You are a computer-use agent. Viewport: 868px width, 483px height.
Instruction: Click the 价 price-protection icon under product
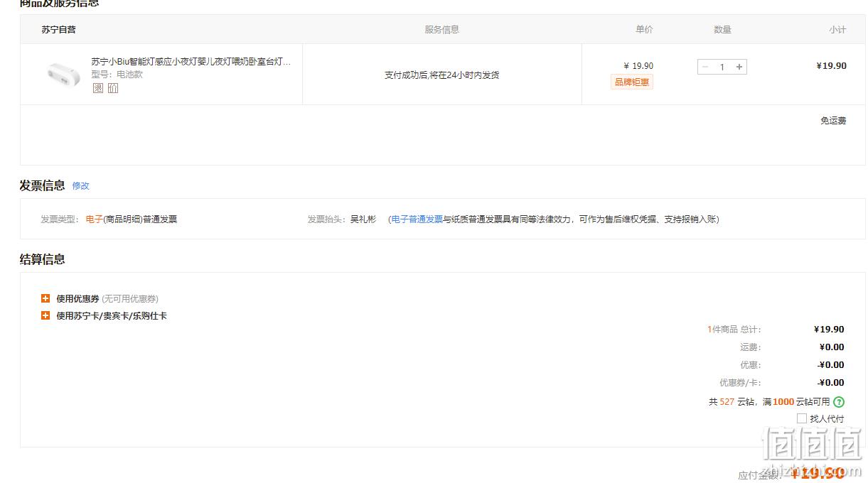coord(113,88)
